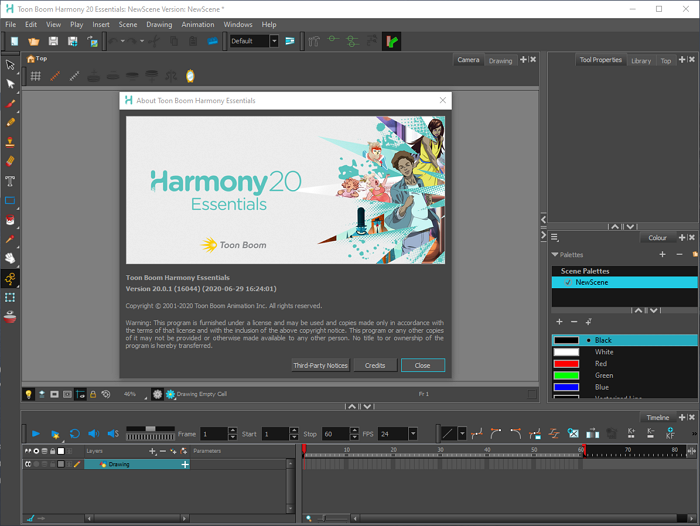Image resolution: width=700 pixels, height=526 pixels.
Task: Increment the Frame number stepper up
Action: coord(233,430)
